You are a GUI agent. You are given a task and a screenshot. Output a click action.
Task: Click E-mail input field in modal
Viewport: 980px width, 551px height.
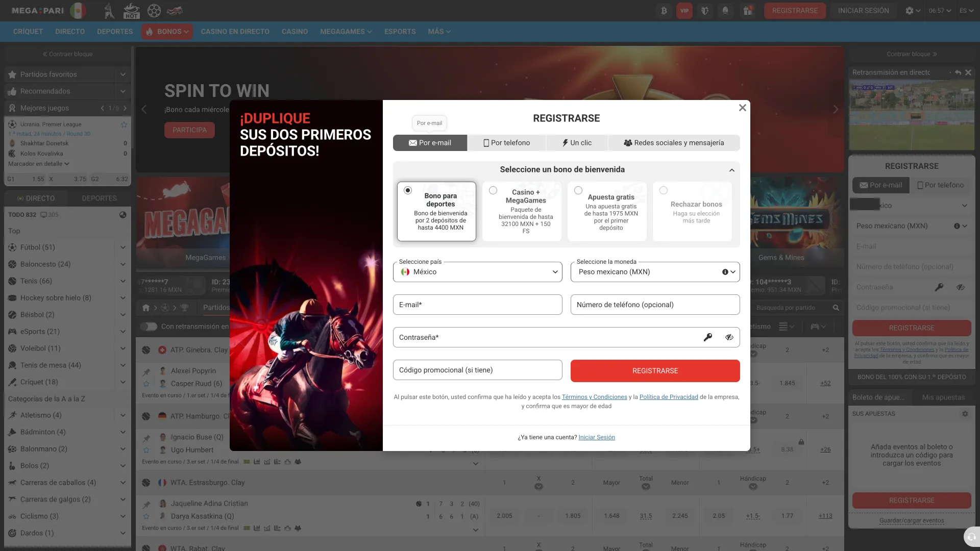pyautogui.click(x=478, y=305)
